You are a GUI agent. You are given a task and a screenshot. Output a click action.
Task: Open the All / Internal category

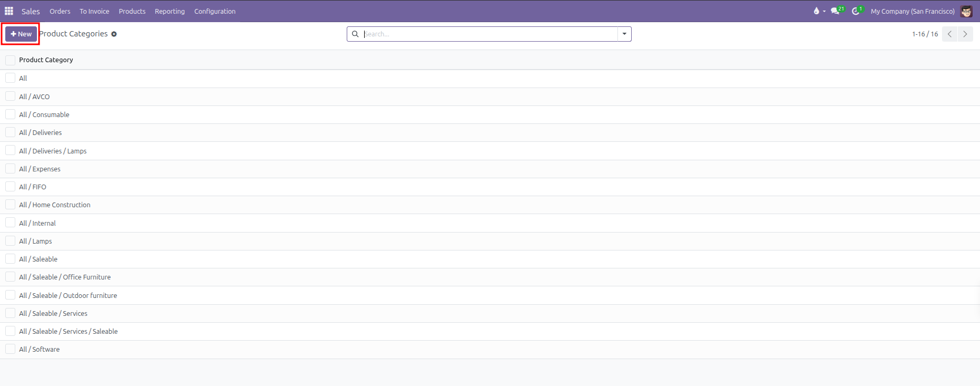pyautogui.click(x=37, y=223)
